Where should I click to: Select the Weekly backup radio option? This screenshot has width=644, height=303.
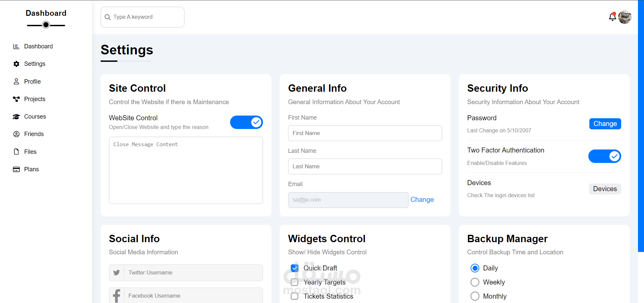point(475,282)
